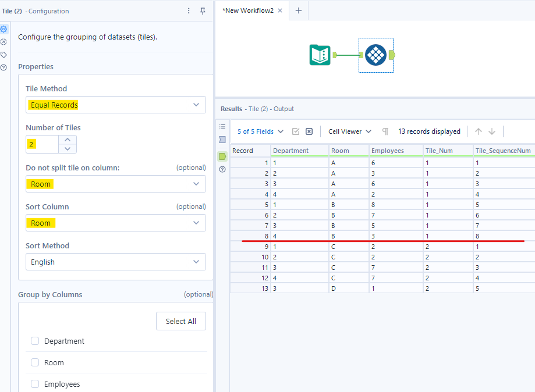Click the Text Input tool node
Image resolution: width=535 pixels, height=392 pixels.
(x=320, y=55)
